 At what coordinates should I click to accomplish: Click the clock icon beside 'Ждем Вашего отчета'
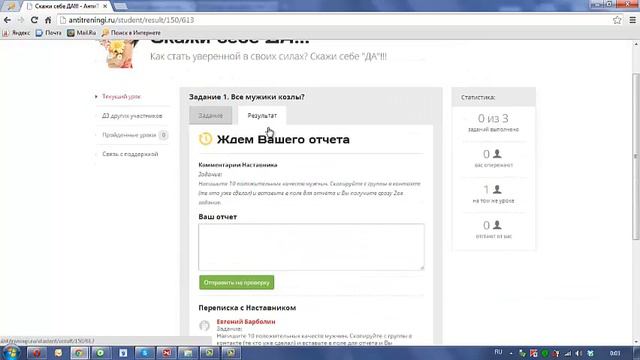205,139
